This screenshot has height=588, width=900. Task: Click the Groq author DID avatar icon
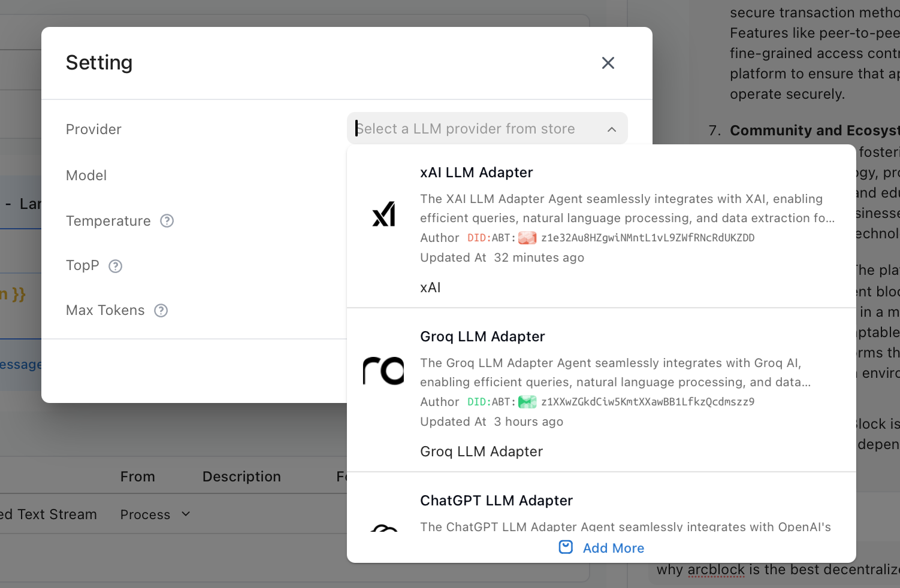527,402
